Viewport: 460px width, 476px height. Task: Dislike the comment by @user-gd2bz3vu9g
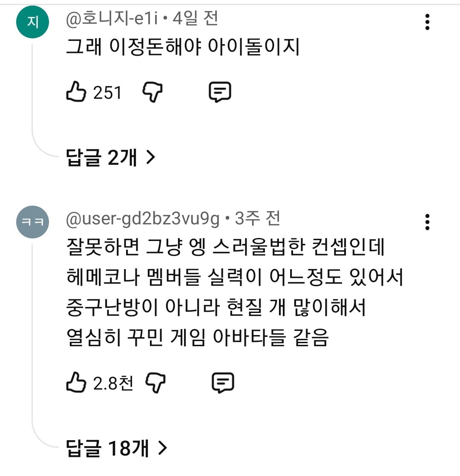click(x=155, y=382)
